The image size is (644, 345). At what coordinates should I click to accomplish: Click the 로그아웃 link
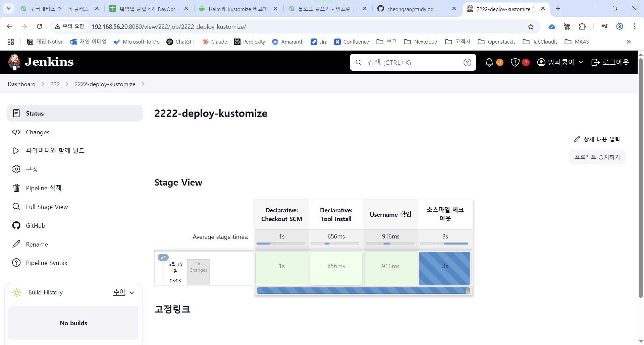pos(610,62)
